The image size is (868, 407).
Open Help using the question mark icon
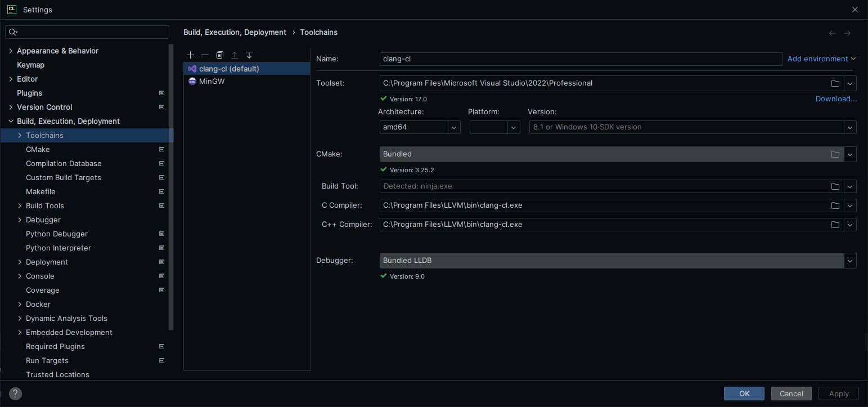point(15,393)
